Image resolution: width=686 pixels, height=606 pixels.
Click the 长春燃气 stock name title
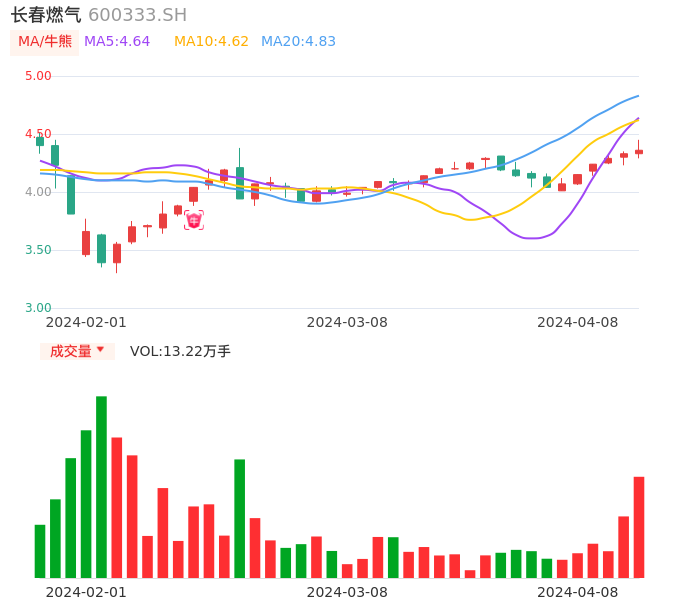pos(46,15)
